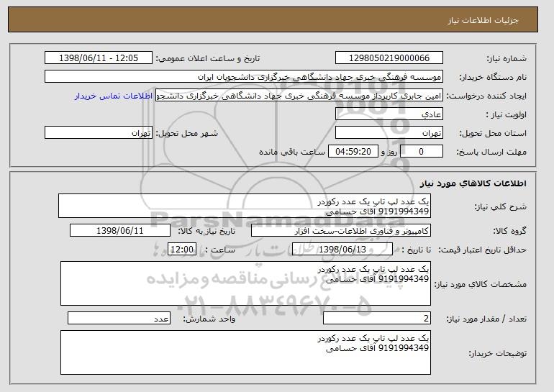Select the اولویت نیاز field عادی
Image resolution: width=554 pixels, height=392 pixels.
pyautogui.click(x=389, y=114)
